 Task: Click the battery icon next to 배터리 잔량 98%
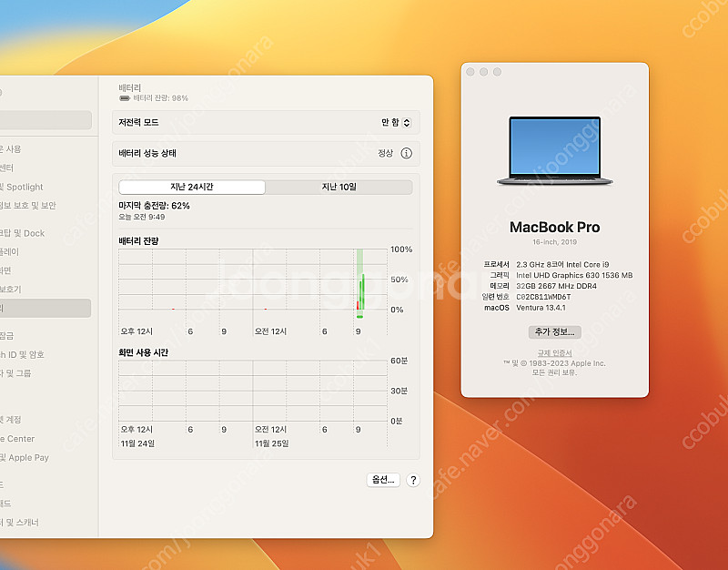[125, 98]
